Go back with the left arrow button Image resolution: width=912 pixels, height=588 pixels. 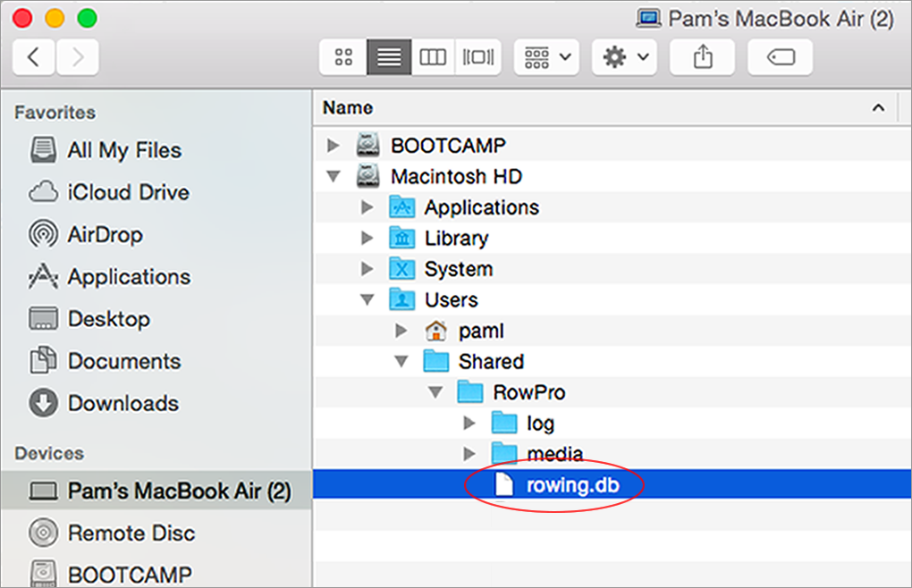[x=34, y=58]
